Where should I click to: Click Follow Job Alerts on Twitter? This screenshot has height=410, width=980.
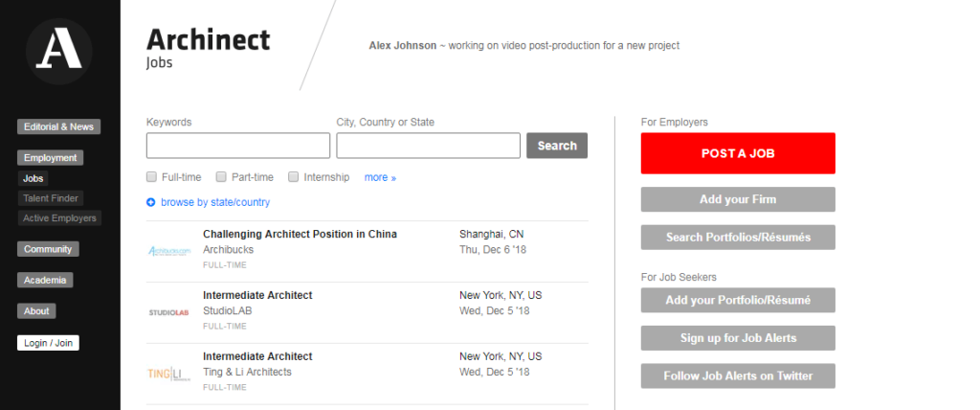[x=738, y=376]
